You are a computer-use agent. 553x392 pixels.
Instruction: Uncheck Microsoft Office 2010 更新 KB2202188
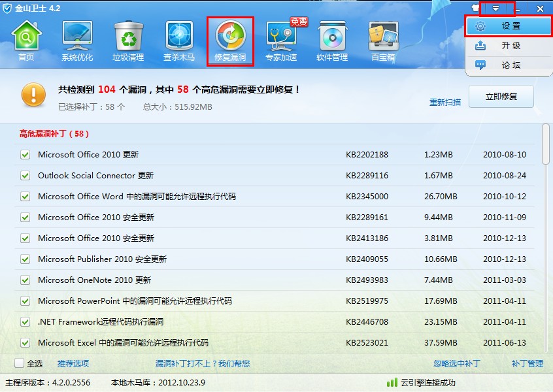pos(25,154)
